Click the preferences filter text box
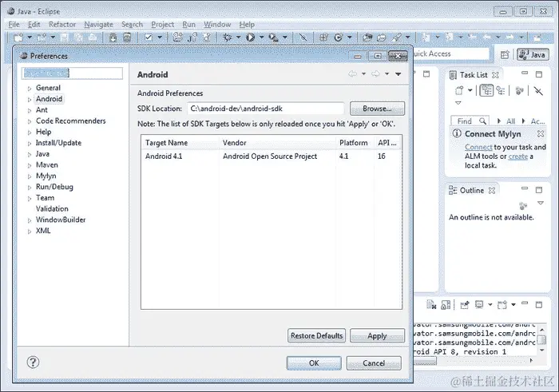The height and width of the screenshot is (392, 559). coord(72,73)
